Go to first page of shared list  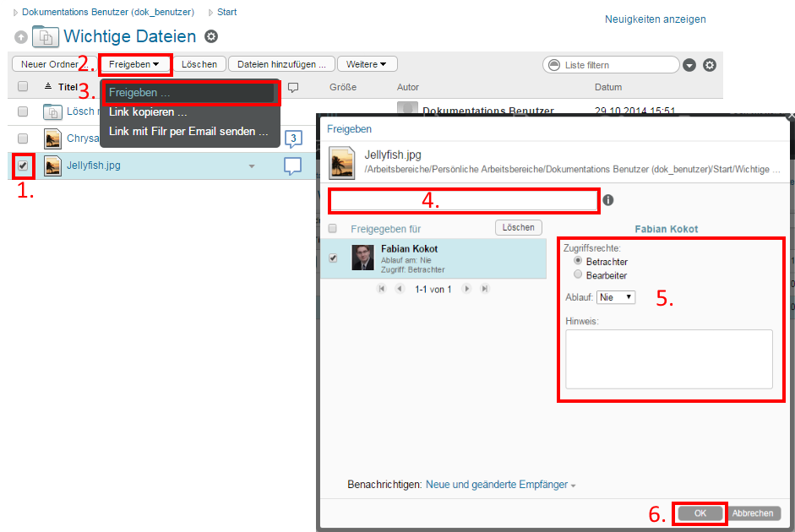click(382, 289)
